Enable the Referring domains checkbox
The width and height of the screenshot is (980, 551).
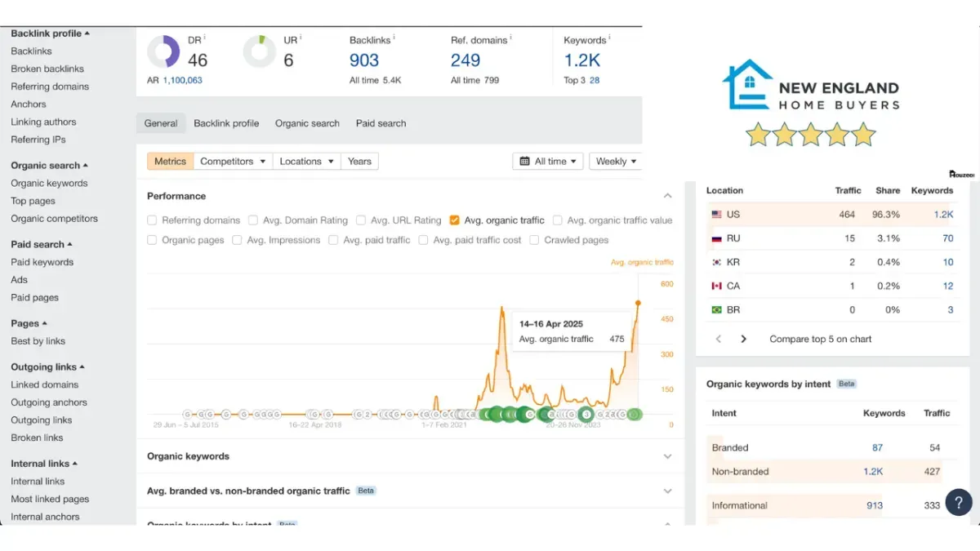(152, 220)
